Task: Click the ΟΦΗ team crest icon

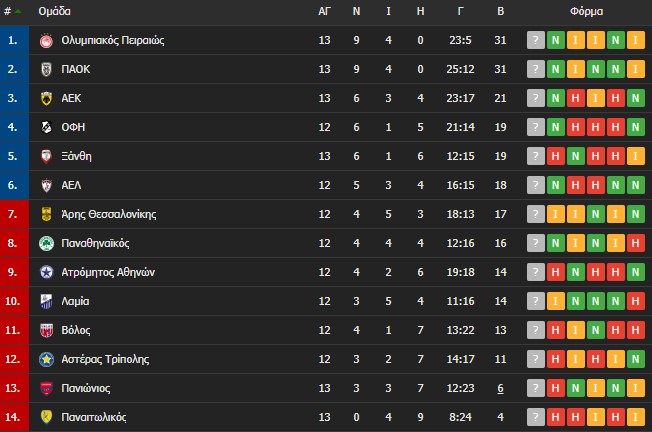Action: (46, 127)
